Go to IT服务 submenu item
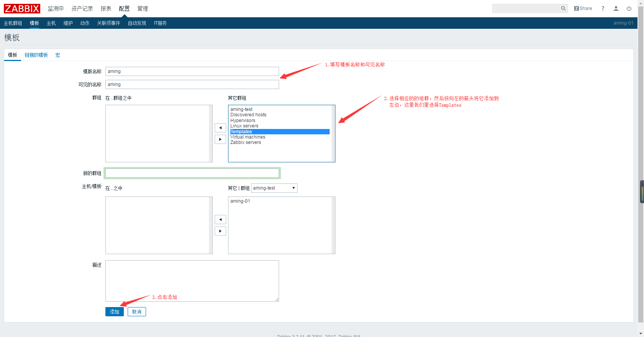Screen dimensions: 644x337 (160, 23)
